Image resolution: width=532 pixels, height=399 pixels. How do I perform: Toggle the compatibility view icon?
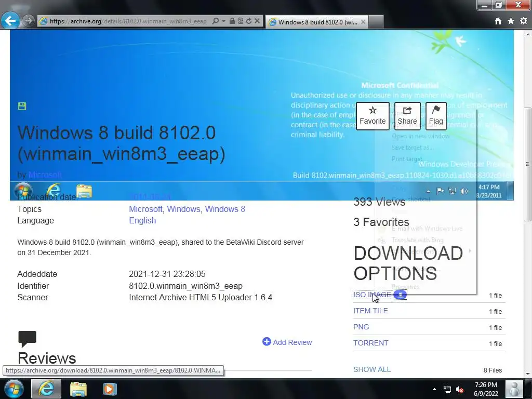[241, 21]
